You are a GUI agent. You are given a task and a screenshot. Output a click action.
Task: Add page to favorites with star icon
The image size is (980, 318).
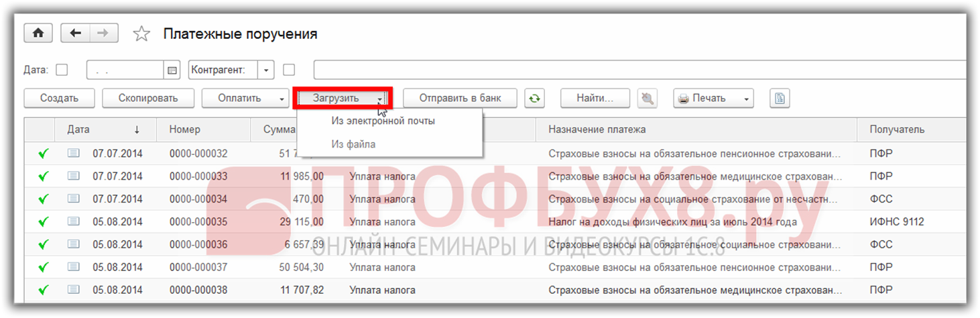click(141, 34)
